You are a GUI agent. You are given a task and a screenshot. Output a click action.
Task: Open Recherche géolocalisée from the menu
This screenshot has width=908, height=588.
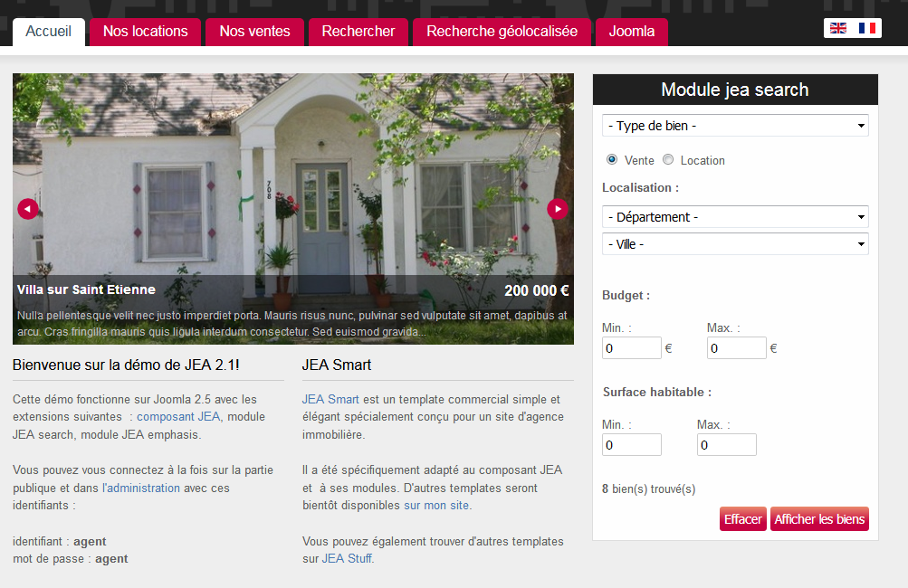click(x=502, y=31)
